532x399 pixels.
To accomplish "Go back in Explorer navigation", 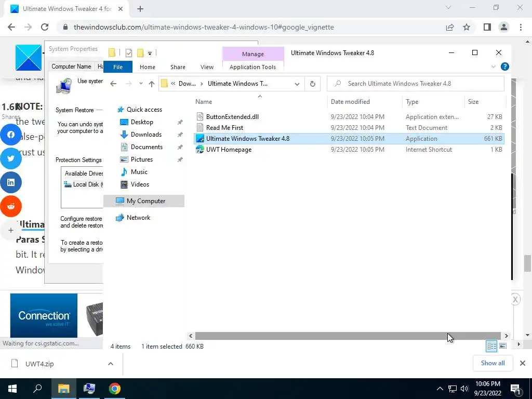I will coord(113,84).
